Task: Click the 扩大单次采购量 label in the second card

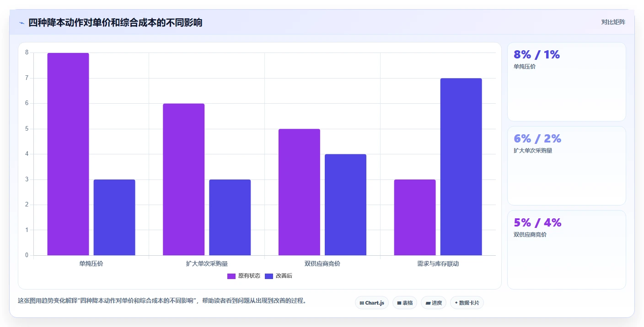Action: pos(533,151)
